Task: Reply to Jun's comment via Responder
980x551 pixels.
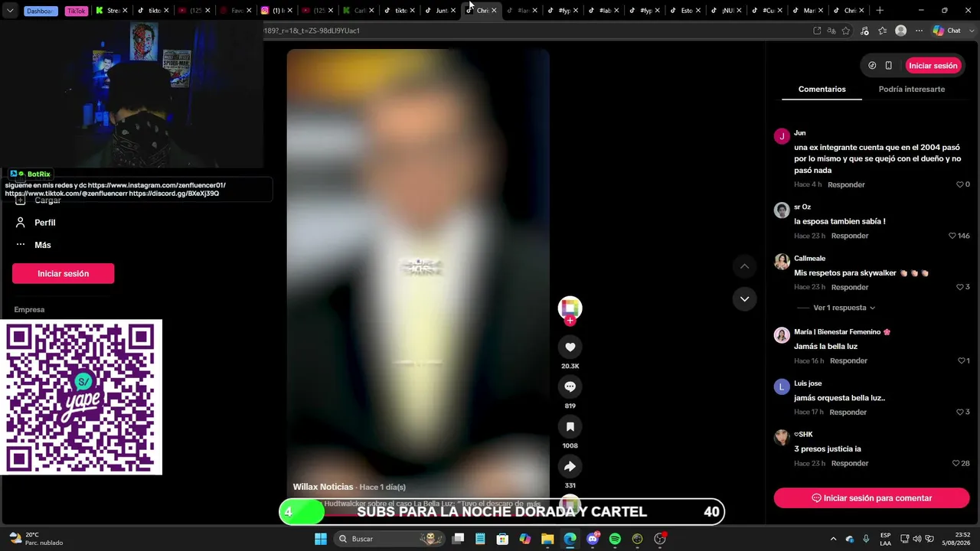Action: coord(846,184)
